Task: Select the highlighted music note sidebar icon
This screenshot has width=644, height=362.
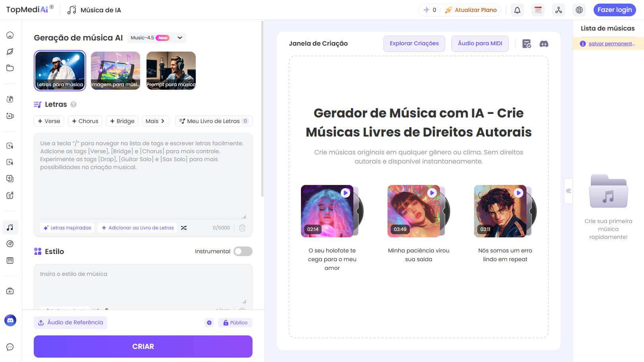Action: click(x=10, y=227)
